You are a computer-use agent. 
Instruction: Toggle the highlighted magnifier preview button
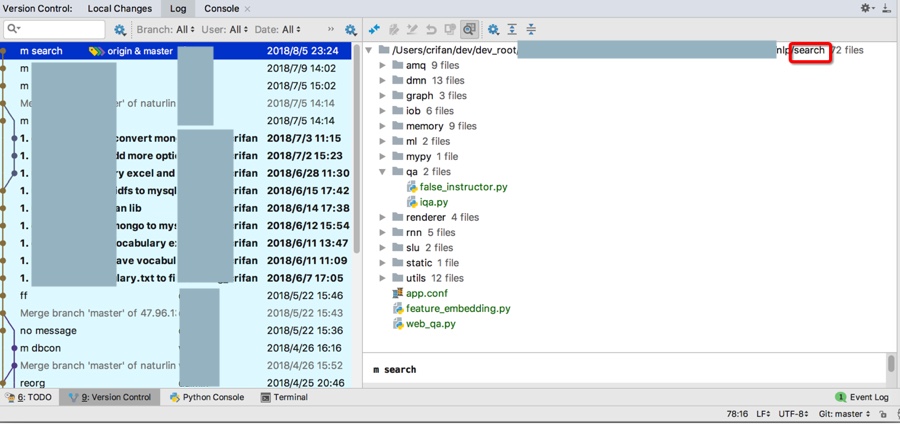pyautogui.click(x=470, y=29)
